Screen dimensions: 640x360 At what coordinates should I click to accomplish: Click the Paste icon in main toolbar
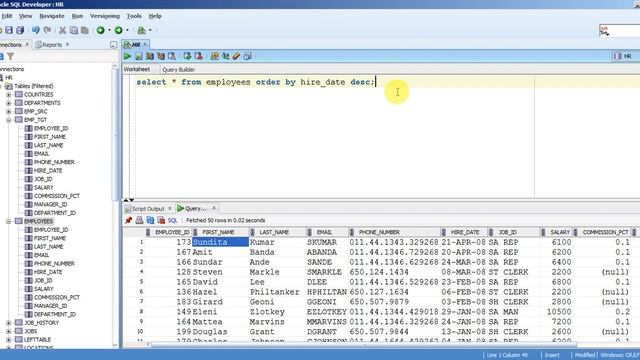coord(85,30)
